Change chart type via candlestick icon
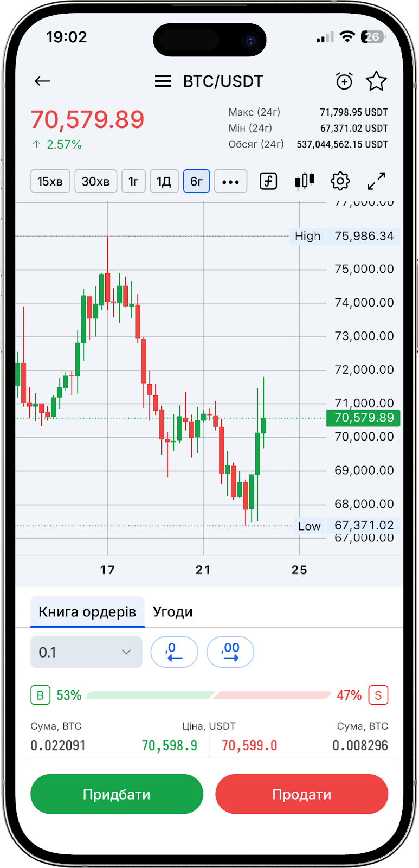Screen dimensions: 419x868 point(305,181)
